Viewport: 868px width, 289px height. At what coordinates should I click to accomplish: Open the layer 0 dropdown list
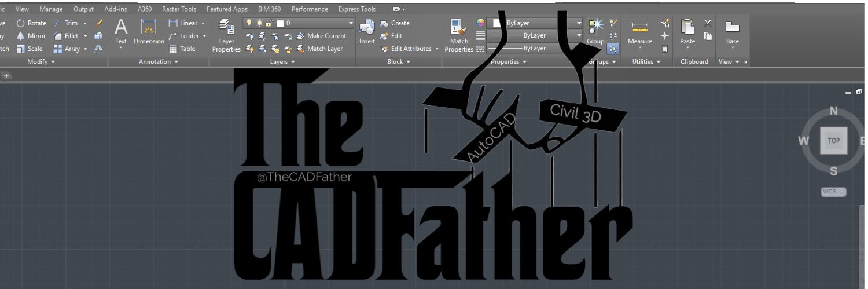click(351, 23)
